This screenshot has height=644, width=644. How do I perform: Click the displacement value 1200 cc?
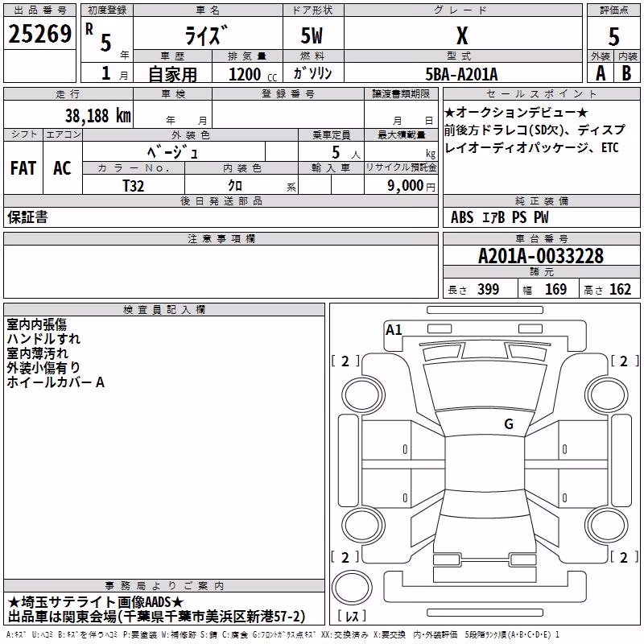point(253,75)
